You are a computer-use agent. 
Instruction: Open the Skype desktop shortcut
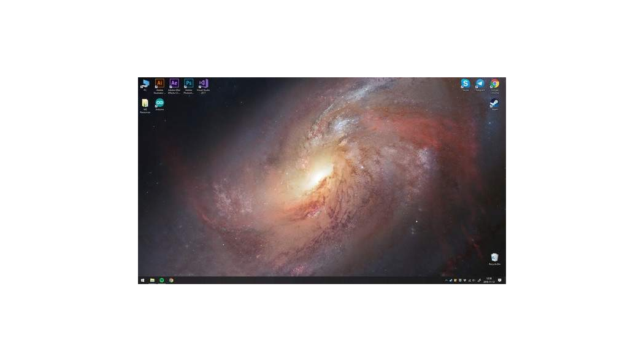465,85
